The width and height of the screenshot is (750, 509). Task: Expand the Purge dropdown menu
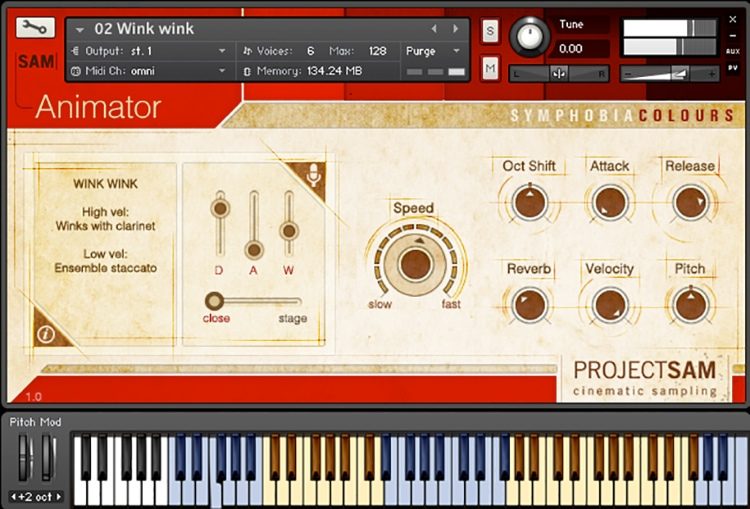[433, 51]
